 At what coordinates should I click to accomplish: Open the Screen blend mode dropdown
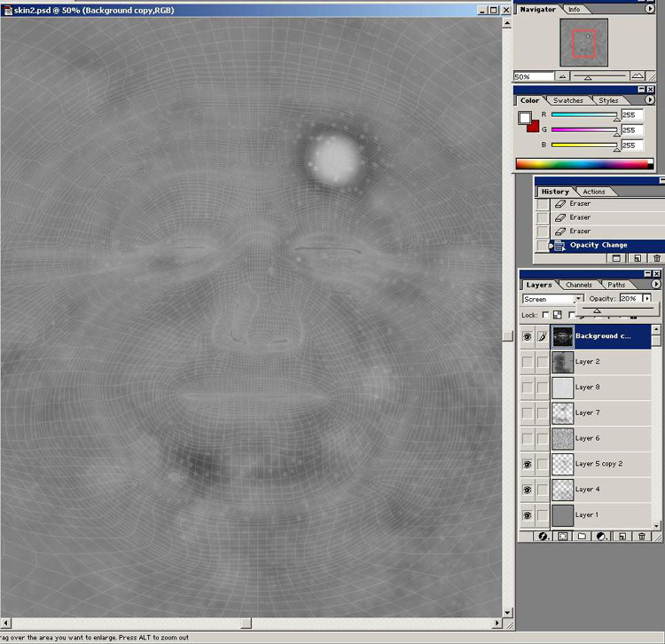coord(578,299)
